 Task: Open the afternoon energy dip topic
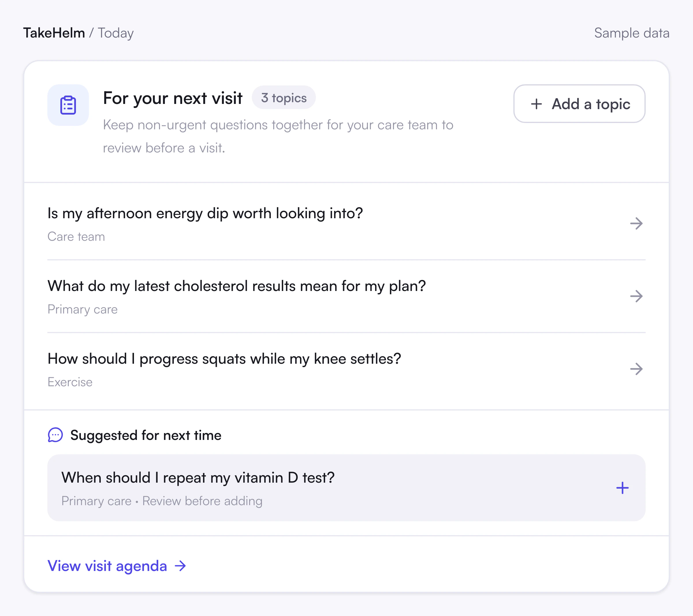point(346,224)
